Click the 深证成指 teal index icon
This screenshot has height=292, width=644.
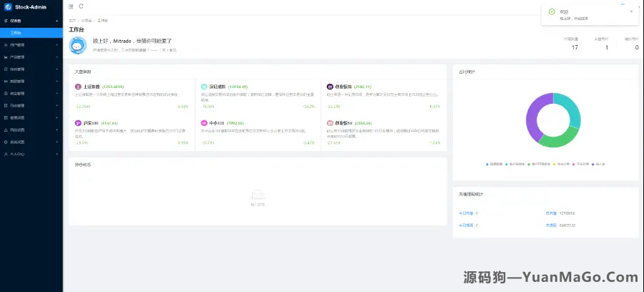(x=204, y=86)
